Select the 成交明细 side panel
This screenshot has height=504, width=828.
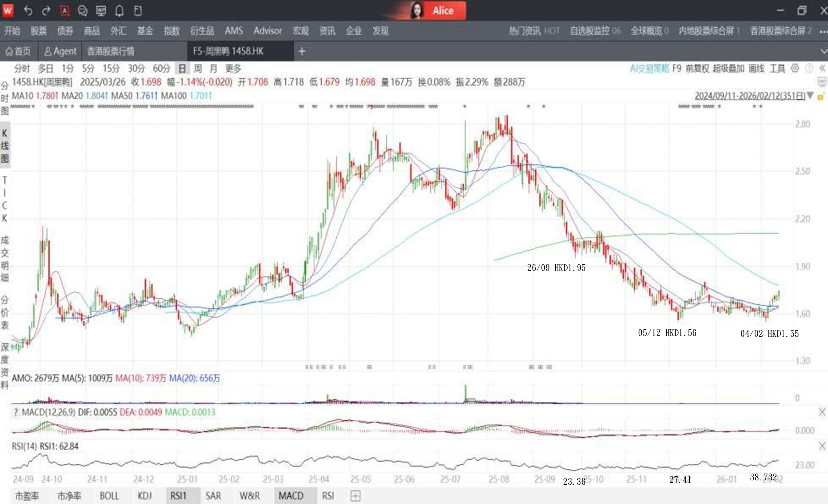point(5,259)
